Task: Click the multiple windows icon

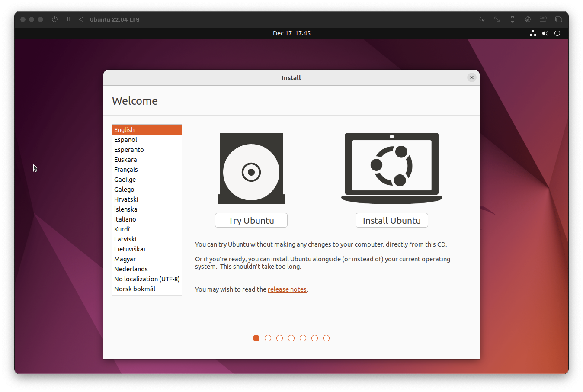Action: coord(558,19)
